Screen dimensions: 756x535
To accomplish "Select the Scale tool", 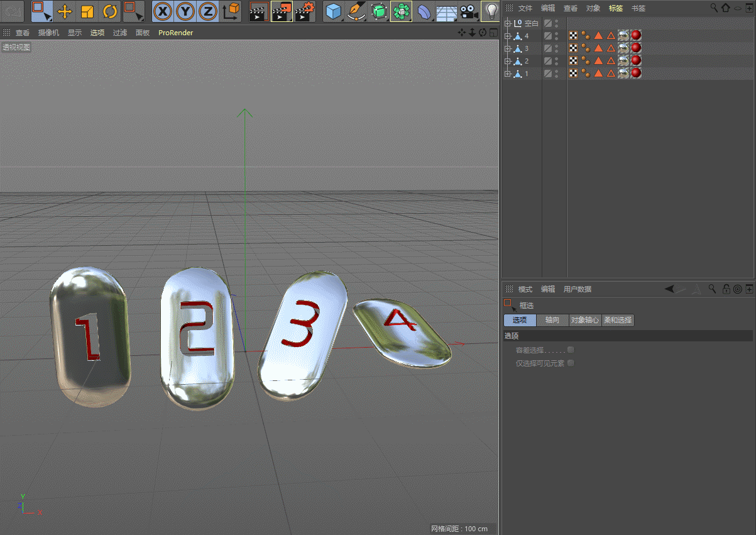I will [x=87, y=11].
